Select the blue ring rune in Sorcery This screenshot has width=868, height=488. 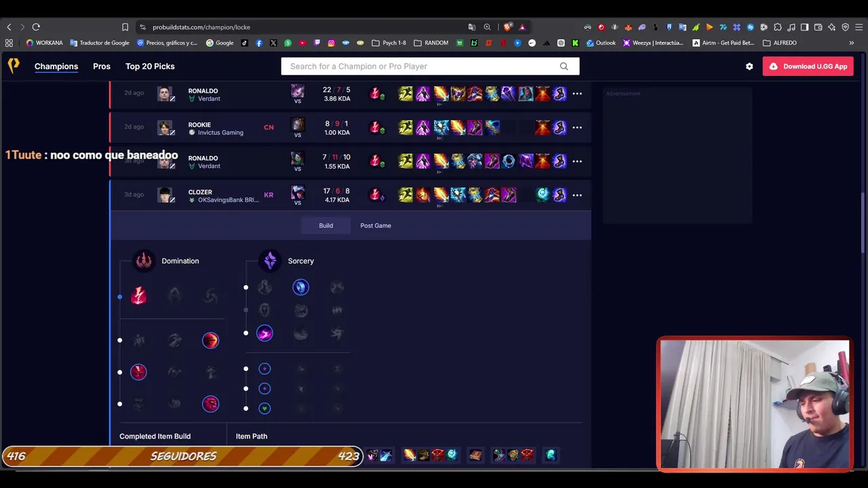pos(300,287)
